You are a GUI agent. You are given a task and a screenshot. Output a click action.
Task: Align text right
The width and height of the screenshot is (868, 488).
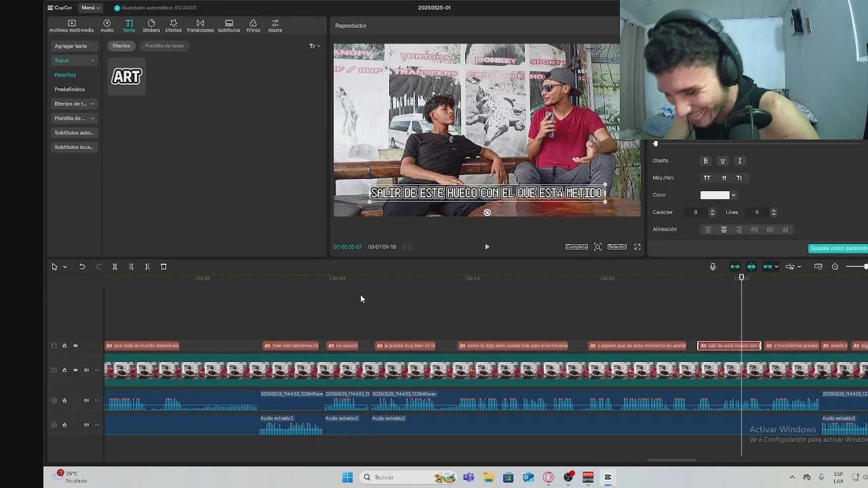click(x=739, y=230)
